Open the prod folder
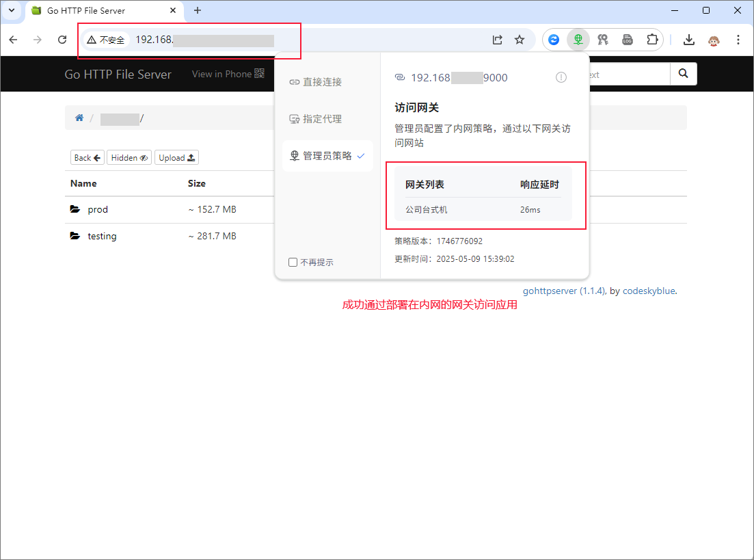This screenshot has width=754, height=560. 98,209
